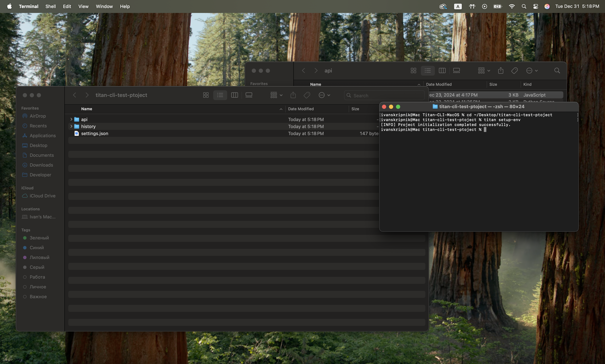Click Date Modified header in api window
The width and height of the screenshot is (605, 364).
pos(439,84)
